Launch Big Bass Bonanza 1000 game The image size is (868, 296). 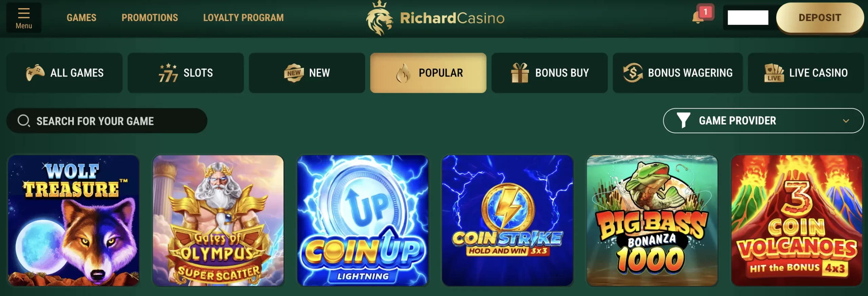(x=652, y=221)
